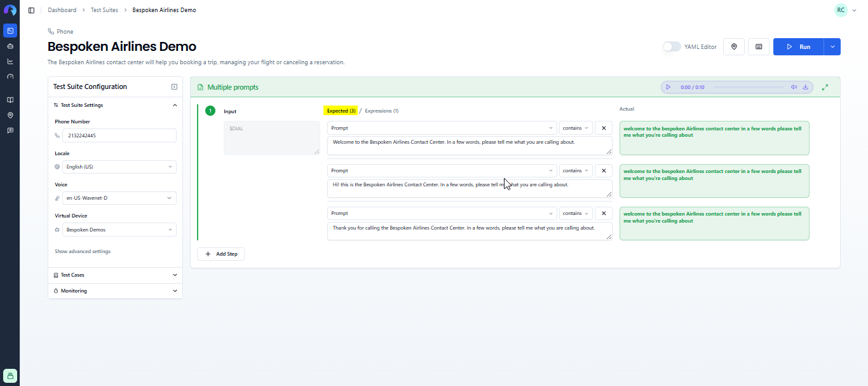Expand the Test Cases section
This screenshot has width=868, height=386.
coord(115,275)
